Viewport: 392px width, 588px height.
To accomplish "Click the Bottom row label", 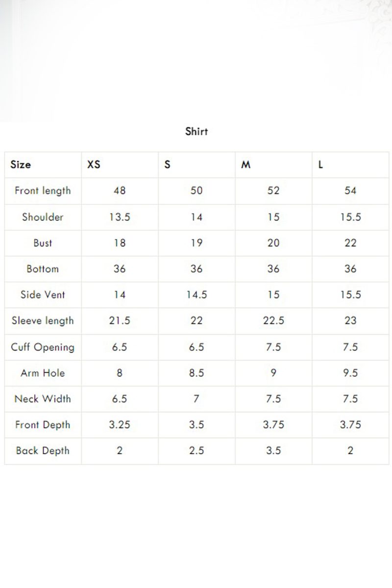I will point(43,269).
